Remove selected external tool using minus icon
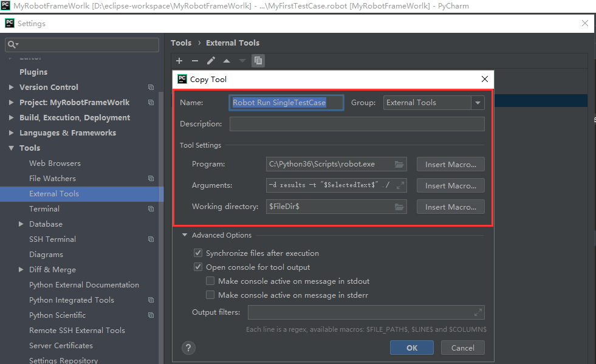The width and height of the screenshot is (596, 364). [x=194, y=60]
